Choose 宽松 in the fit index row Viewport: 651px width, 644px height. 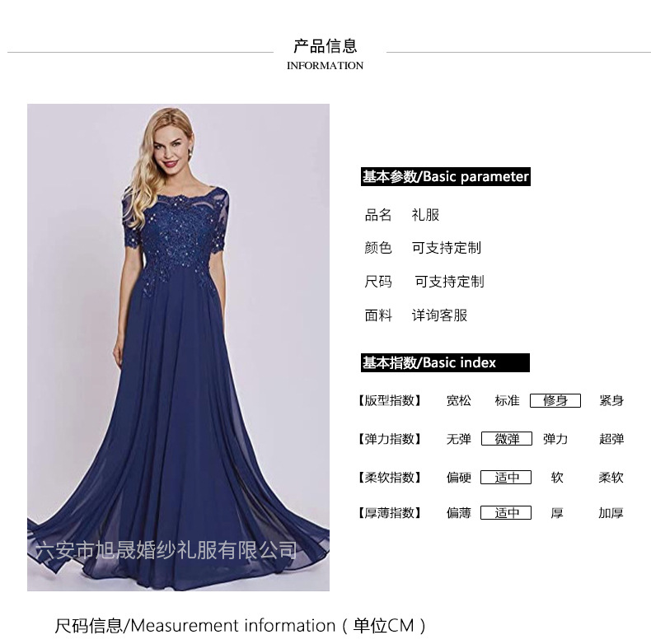459,400
